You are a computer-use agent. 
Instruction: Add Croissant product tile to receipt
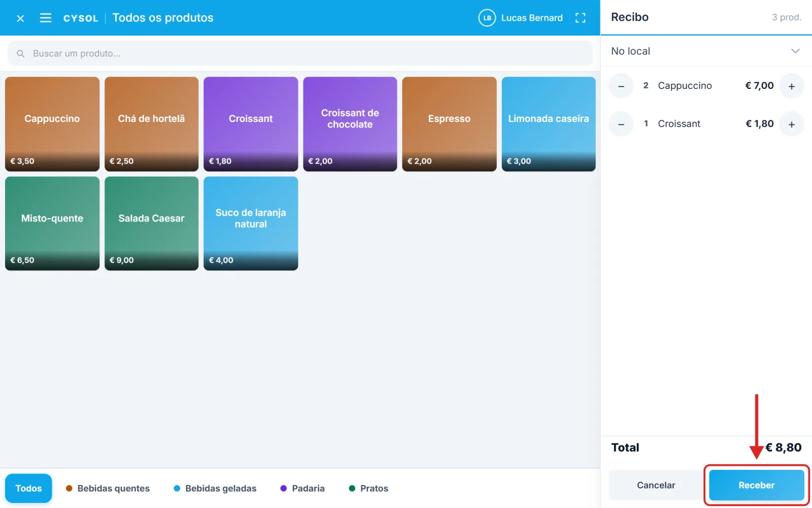coord(251,124)
